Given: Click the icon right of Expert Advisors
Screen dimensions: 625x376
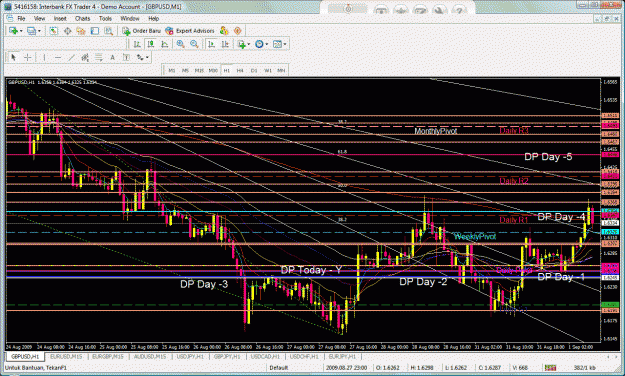Looking at the screenshot, I should point(224,31).
